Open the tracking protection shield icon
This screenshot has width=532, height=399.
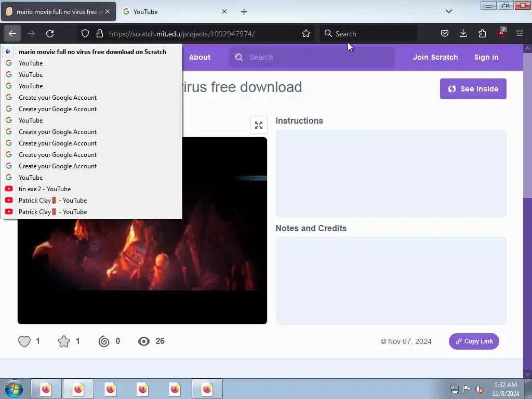tap(85, 34)
